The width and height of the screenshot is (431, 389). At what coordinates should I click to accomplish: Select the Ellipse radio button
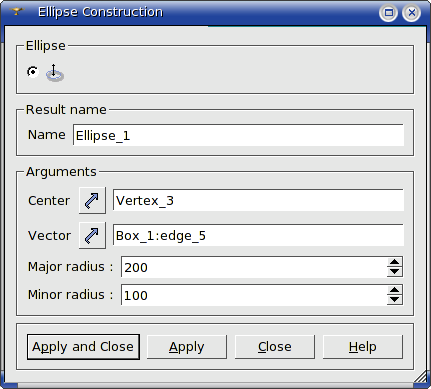coord(33,72)
